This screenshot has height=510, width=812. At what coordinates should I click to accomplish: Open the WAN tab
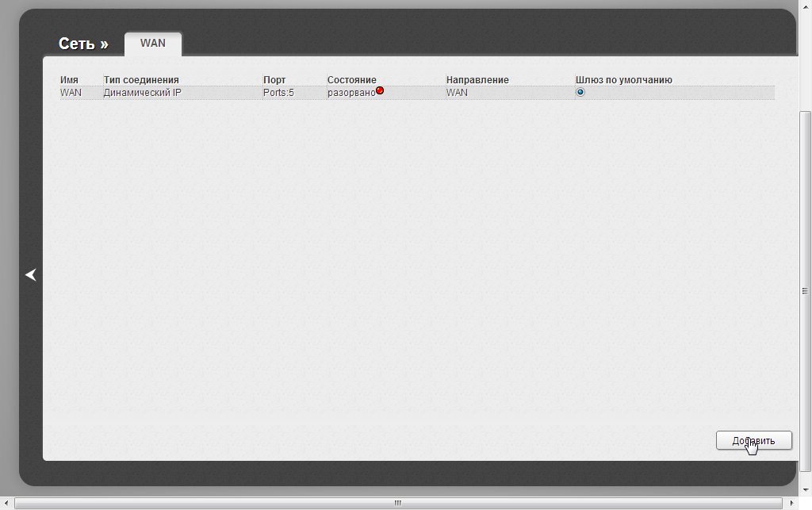click(x=153, y=44)
